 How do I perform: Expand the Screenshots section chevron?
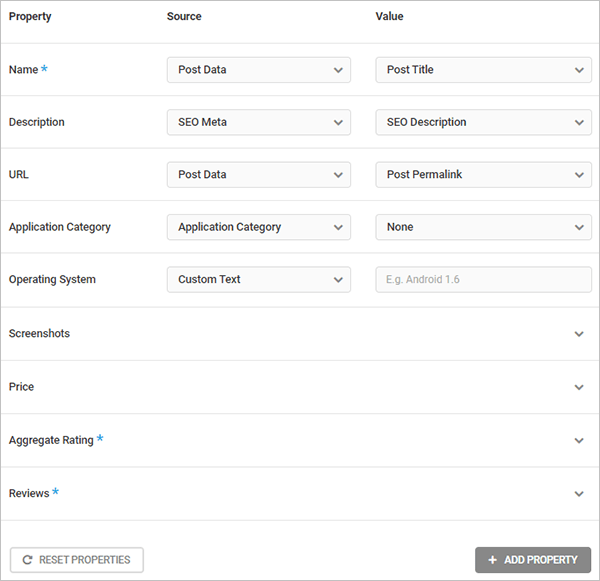pyautogui.click(x=579, y=334)
